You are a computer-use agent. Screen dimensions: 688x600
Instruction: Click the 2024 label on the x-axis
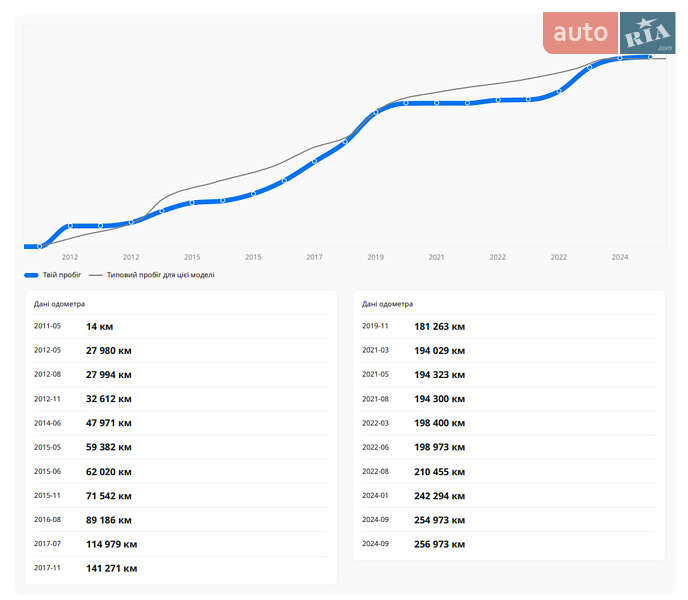[x=620, y=257]
